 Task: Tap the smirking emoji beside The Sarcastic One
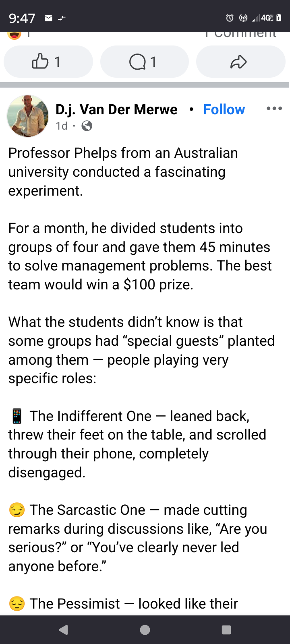coord(17,510)
